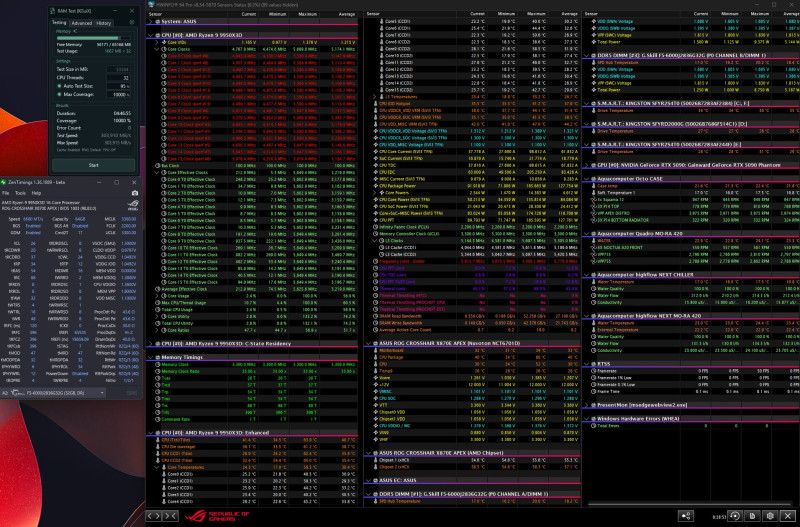This screenshot has width=800, height=527.
Task: Click the ZenTimings screenshot camera icon
Action: 134,193
